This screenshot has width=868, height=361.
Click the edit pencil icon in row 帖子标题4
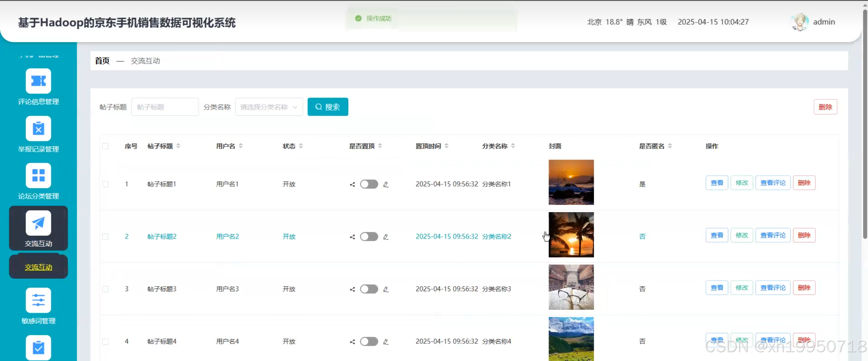(386, 342)
